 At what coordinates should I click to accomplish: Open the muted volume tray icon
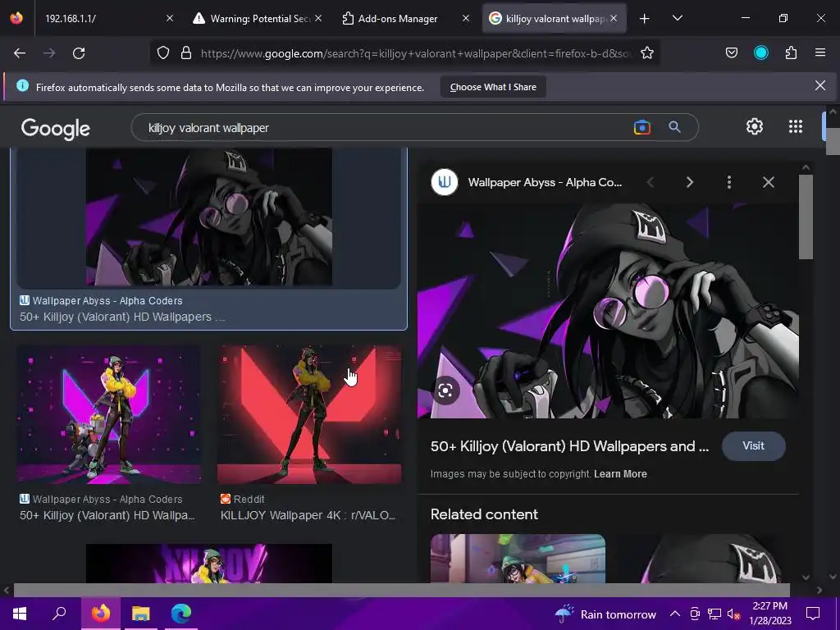[734, 614]
